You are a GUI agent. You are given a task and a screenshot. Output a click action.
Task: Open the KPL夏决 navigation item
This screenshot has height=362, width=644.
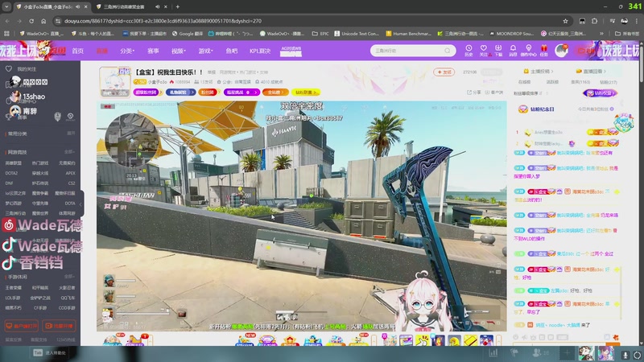[x=260, y=51]
